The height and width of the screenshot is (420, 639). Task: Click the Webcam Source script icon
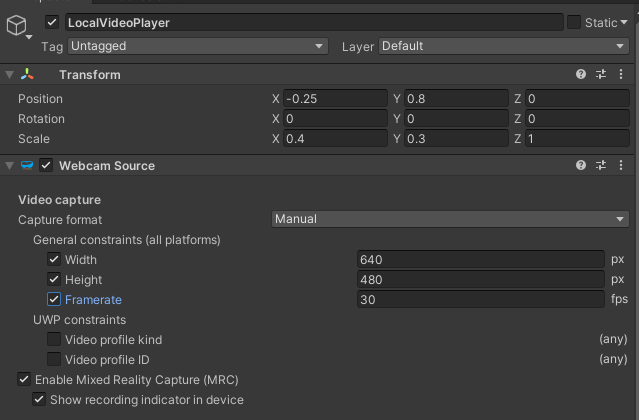click(x=27, y=165)
